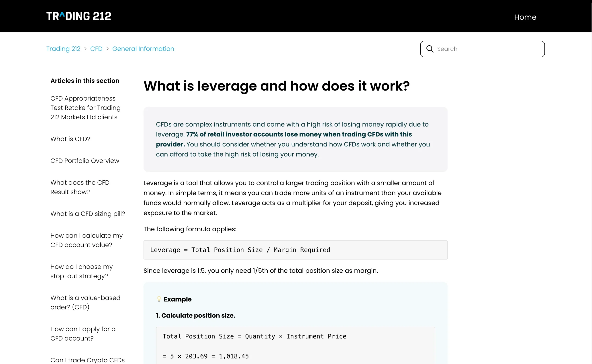Open 'What does the CFD Result show?' article
Viewport: 592px width, 364px height.
[x=80, y=187]
